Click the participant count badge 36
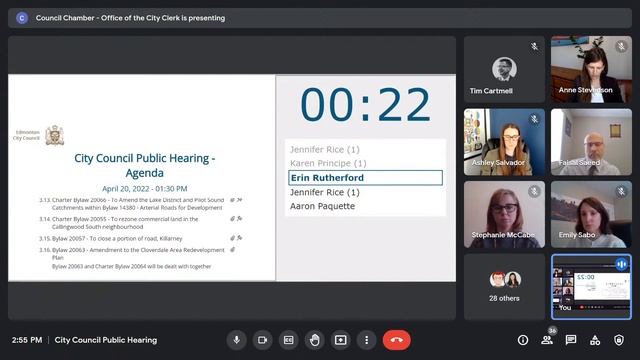This screenshot has height=360, width=640. [x=553, y=331]
